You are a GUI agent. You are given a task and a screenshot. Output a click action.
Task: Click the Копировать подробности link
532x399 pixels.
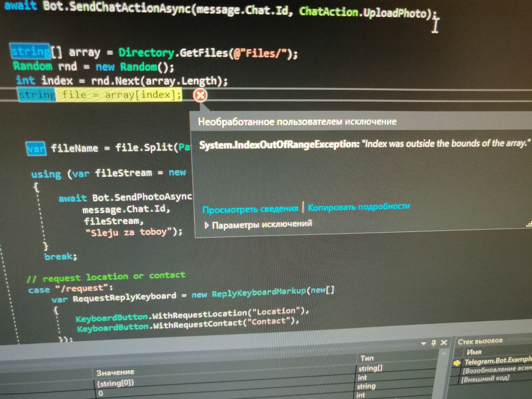coord(359,207)
